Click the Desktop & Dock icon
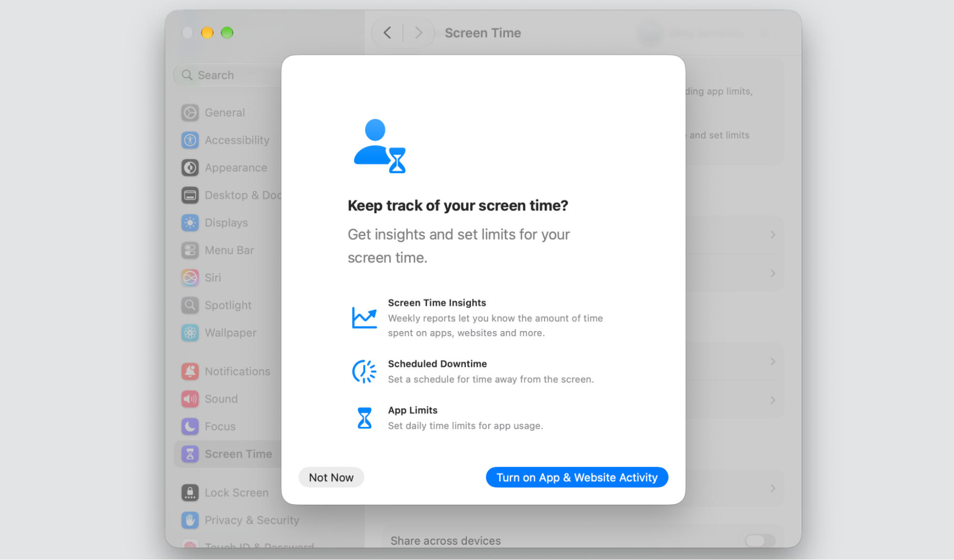Viewport: 954px width, 560px height. tap(190, 195)
